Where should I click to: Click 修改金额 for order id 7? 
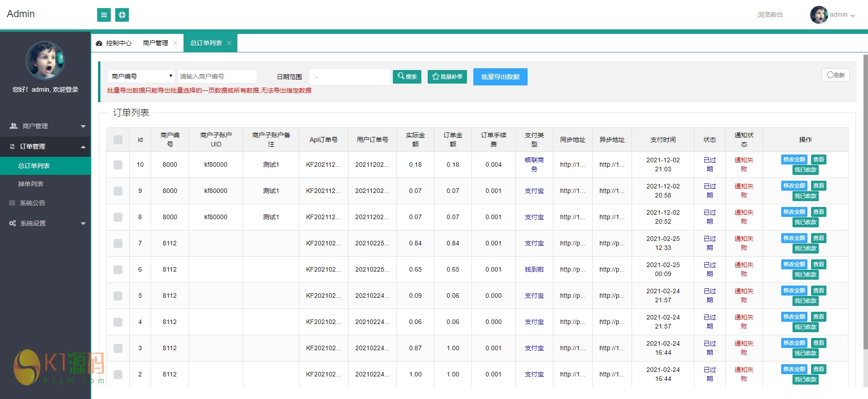coord(794,238)
